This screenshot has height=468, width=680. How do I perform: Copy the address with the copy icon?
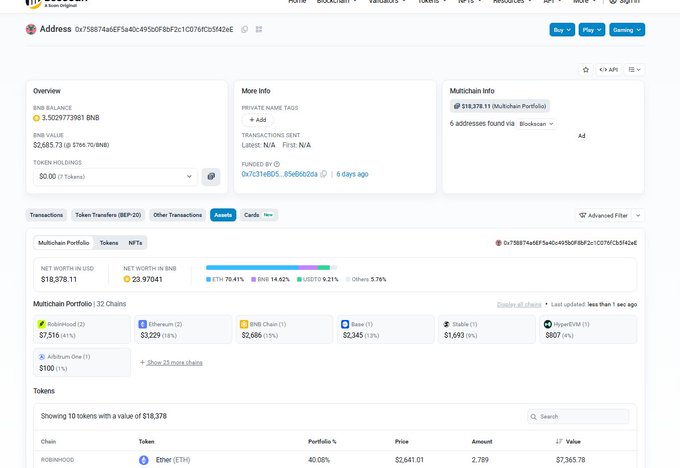coord(245,29)
